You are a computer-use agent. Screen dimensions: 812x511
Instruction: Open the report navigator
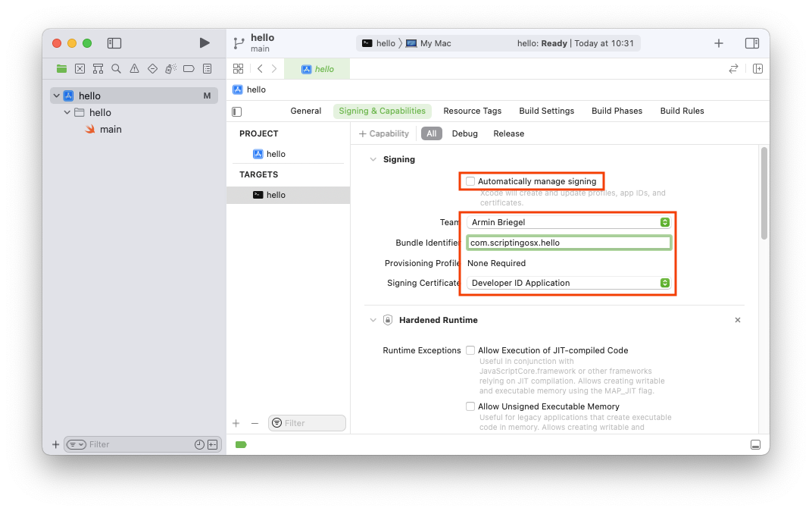[207, 68]
